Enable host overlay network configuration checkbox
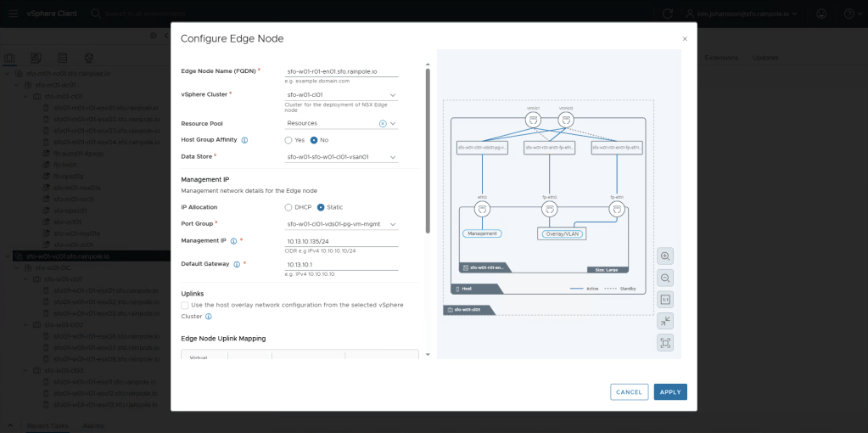The image size is (868, 433). [185, 305]
